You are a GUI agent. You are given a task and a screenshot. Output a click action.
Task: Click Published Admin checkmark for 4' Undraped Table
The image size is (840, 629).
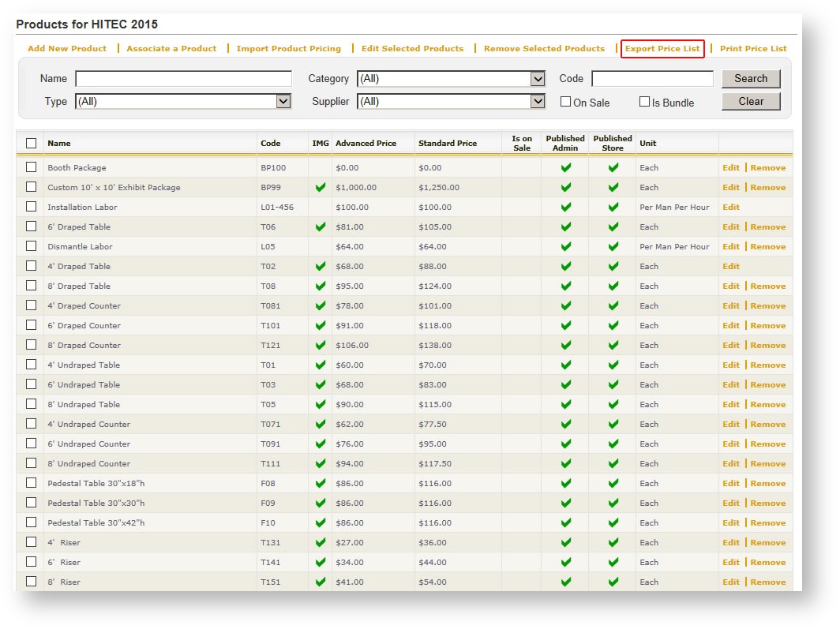tap(565, 365)
